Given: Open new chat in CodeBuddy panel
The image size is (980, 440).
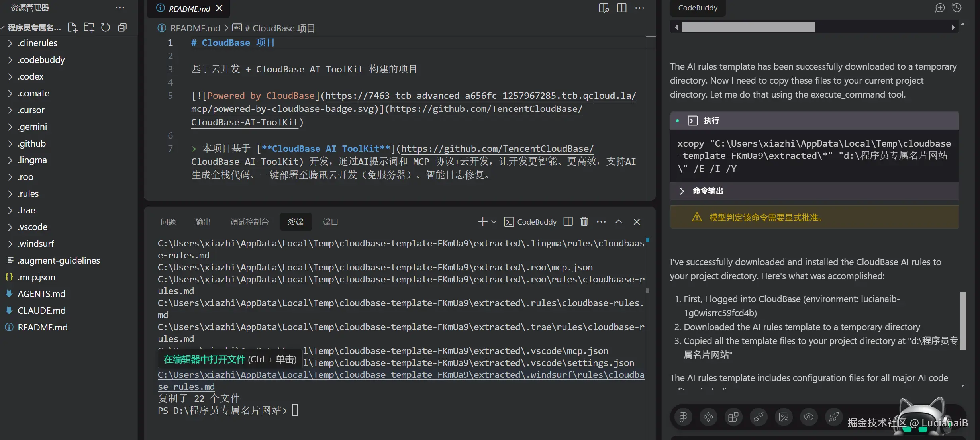Looking at the screenshot, I should pyautogui.click(x=940, y=8).
